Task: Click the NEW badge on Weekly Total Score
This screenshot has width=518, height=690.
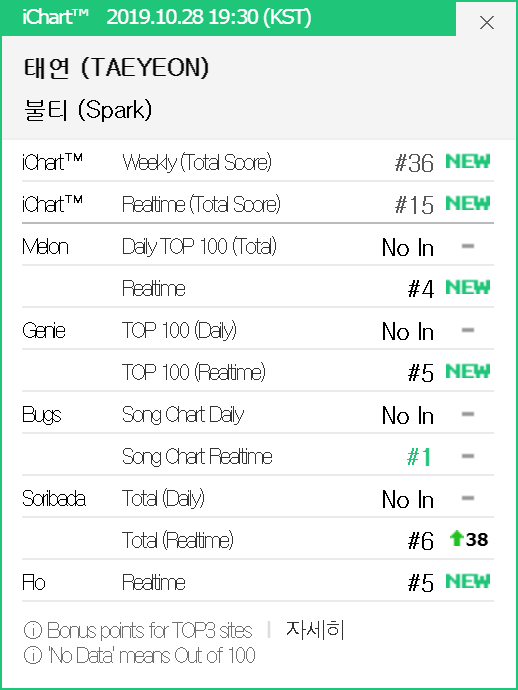Action: [x=467, y=161]
